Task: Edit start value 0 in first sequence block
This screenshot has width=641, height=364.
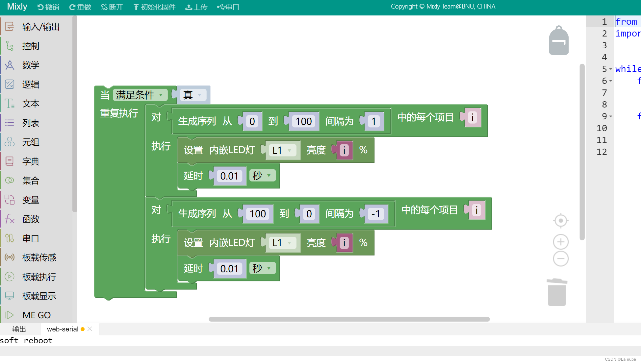Action: [x=252, y=121]
